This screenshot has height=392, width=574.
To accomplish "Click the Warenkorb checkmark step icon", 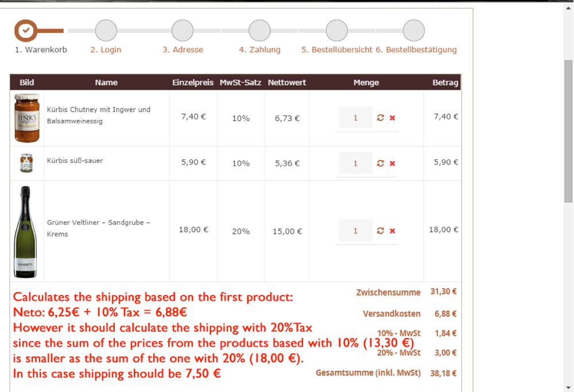I will tap(25, 30).
